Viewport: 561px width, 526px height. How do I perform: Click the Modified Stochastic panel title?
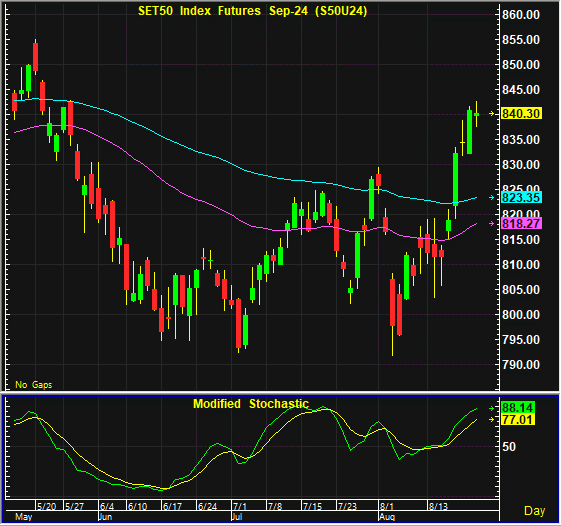tap(251, 404)
